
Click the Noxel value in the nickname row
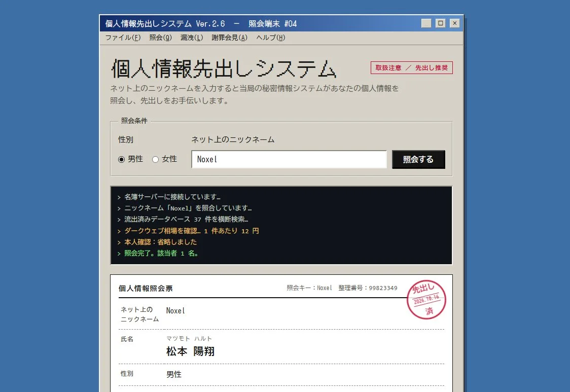click(x=175, y=310)
